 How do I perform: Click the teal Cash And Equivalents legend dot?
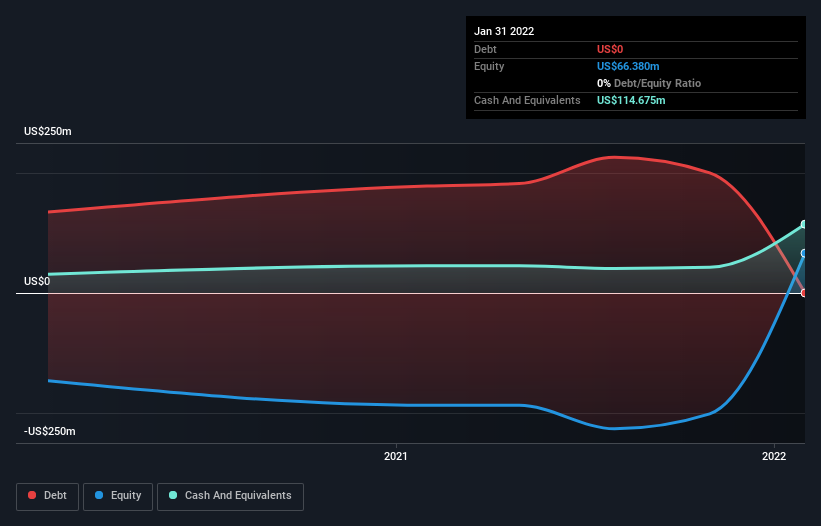click(173, 495)
